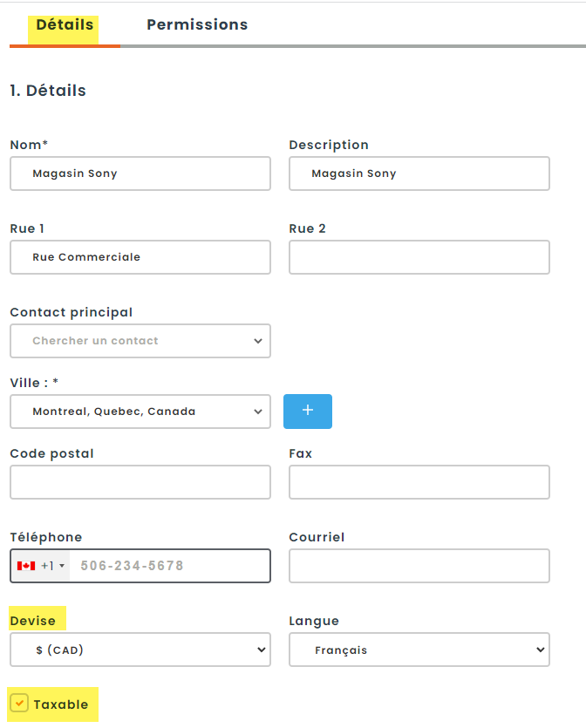
Task: Click the Fax input field
Action: click(419, 482)
